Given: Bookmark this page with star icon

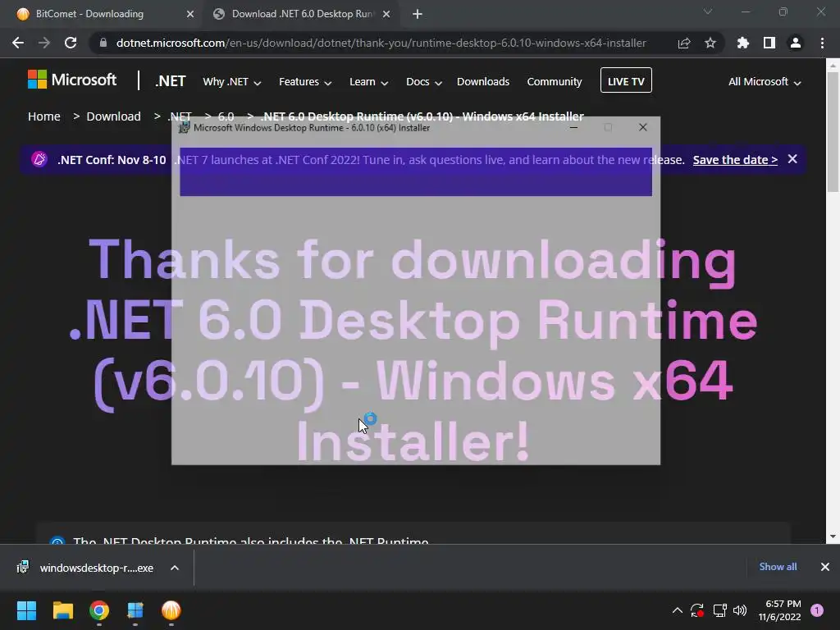Looking at the screenshot, I should click(x=710, y=43).
